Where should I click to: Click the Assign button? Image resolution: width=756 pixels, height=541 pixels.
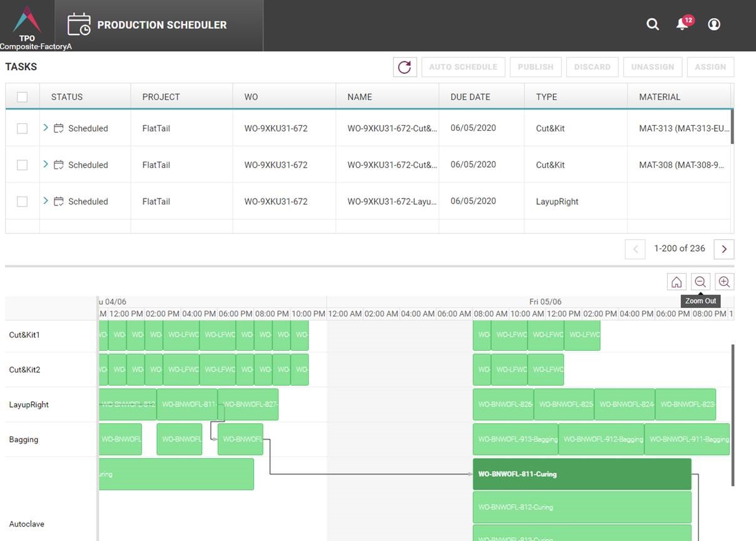(710, 67)
